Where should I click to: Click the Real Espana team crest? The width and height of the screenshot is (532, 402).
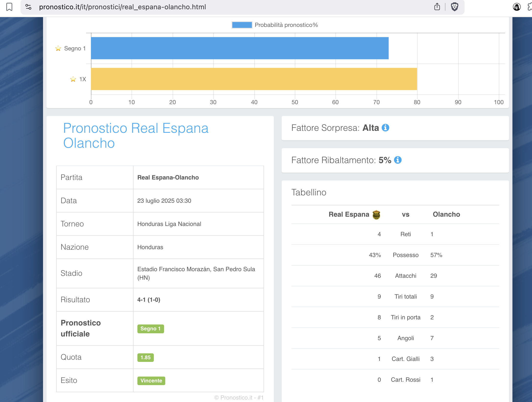click(376, 215)
